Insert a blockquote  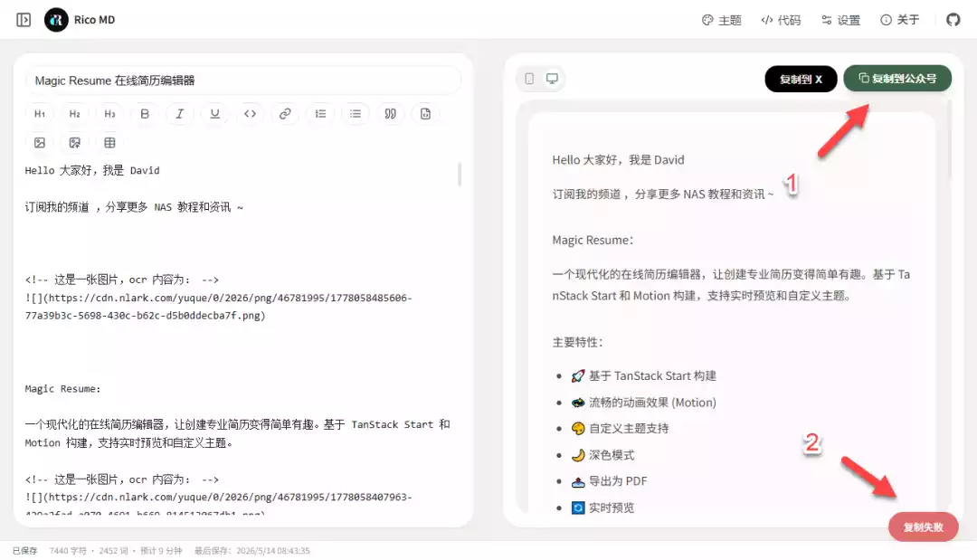[390, 114]
